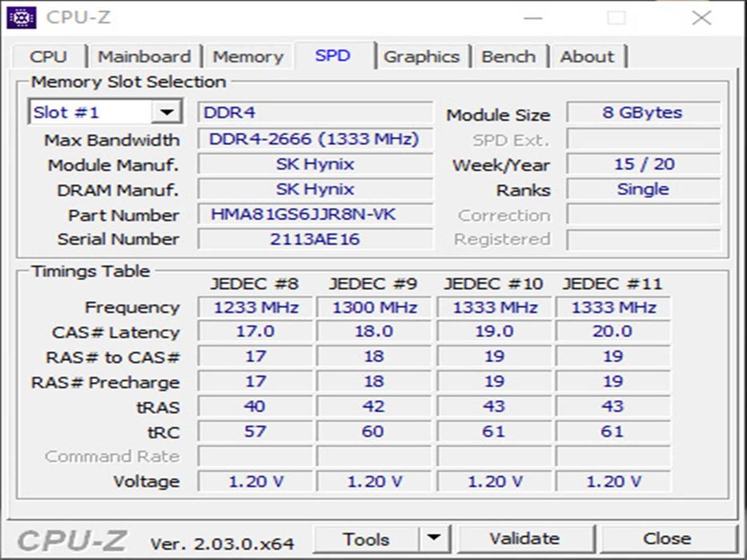Click the empty SPD Ext. field
The image size is (747, 560).
643,138
